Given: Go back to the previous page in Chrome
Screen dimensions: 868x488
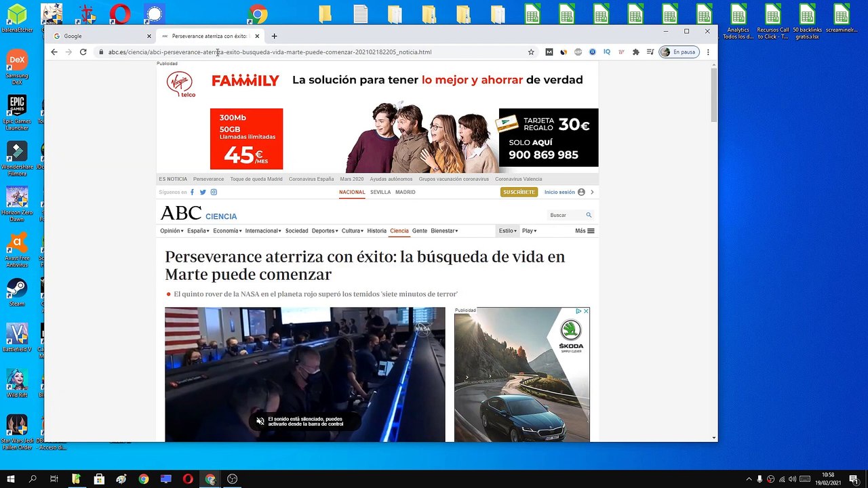Looking at the screenshot, I should [x=54, y=52].
